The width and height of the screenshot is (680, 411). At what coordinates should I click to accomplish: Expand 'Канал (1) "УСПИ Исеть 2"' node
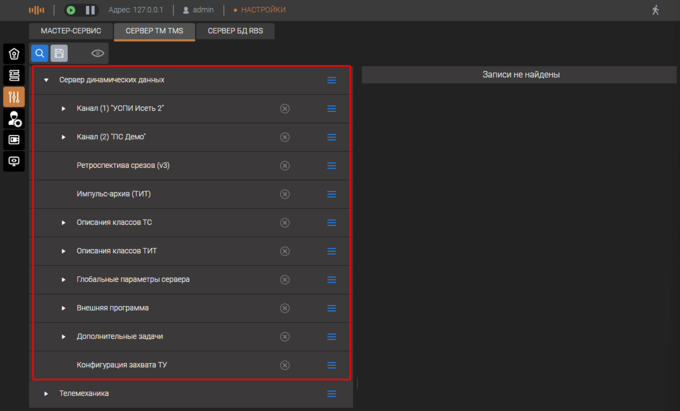(63, 108)
